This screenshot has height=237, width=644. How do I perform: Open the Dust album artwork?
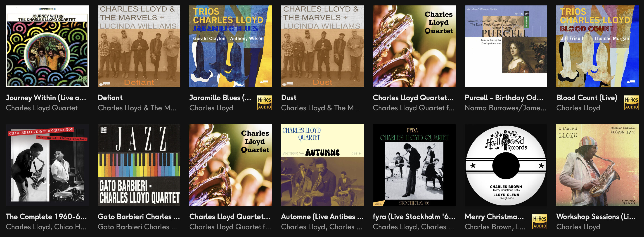click(x=322, y=46)
